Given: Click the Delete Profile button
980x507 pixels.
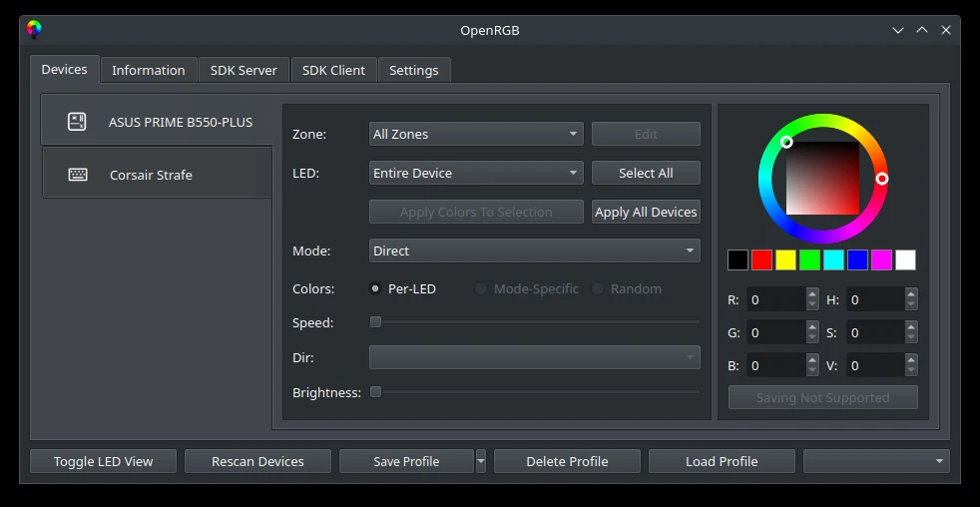Looking at the screenshot, I should click(567, 461).
